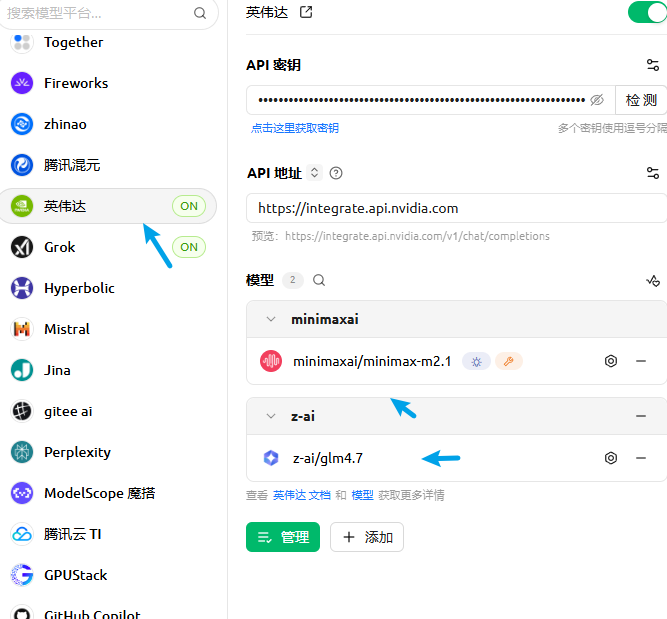
Task: Click the search icon next to 模型 count
Action: pos(319,281)
